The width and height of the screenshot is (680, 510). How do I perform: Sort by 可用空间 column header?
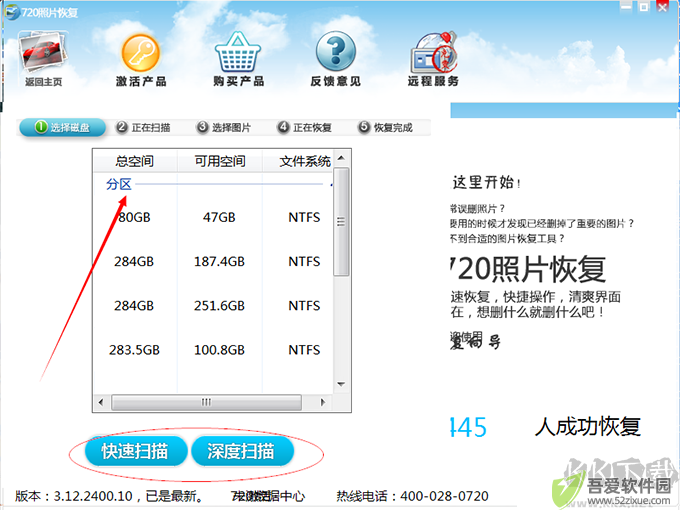point(220,161)
